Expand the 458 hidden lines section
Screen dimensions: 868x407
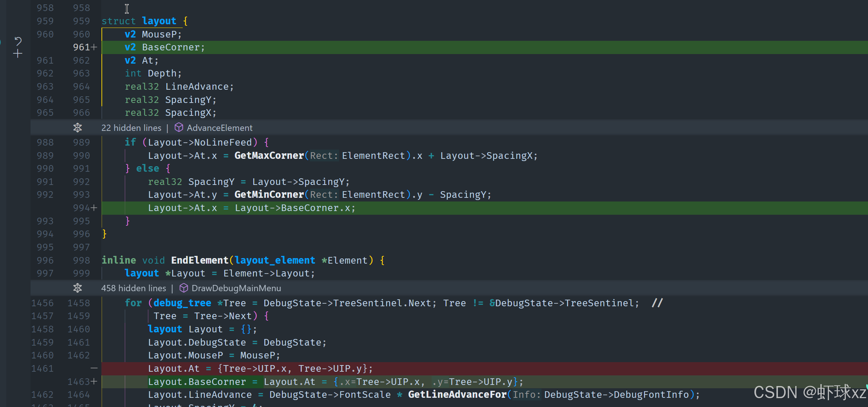[x=133, y=288]
